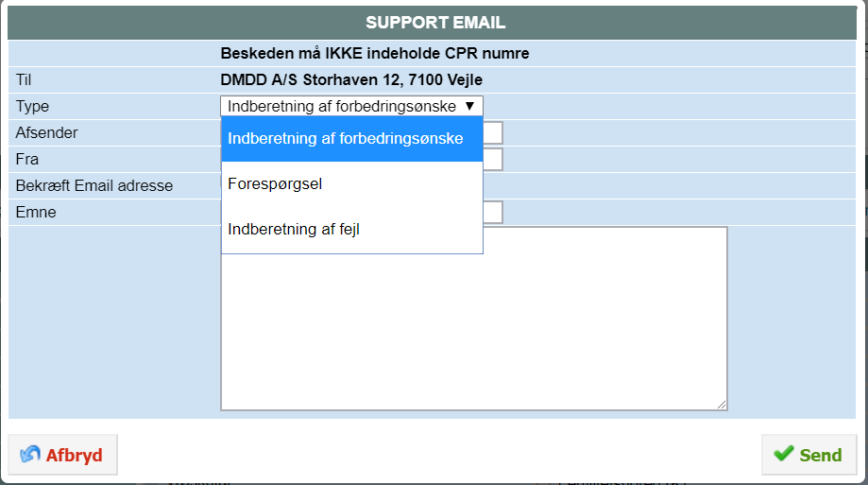
Task: Cancel the email with Afbryd button
Action: coord(62,455)
